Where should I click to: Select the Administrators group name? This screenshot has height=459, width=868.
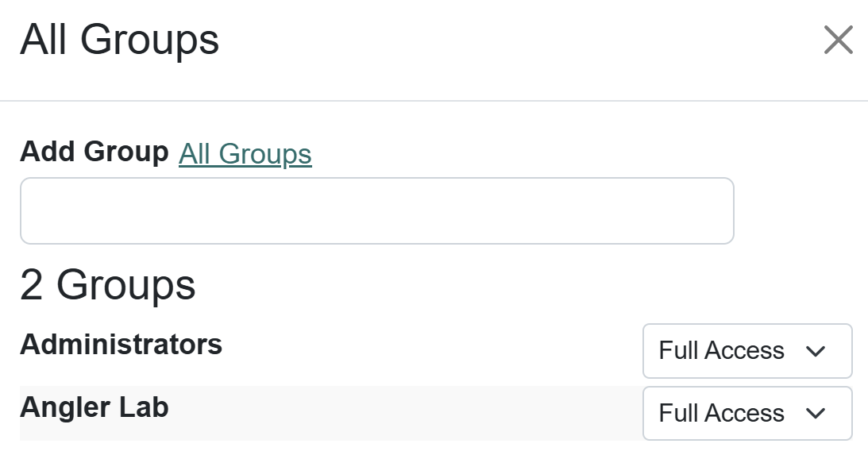tap(121, 345)
